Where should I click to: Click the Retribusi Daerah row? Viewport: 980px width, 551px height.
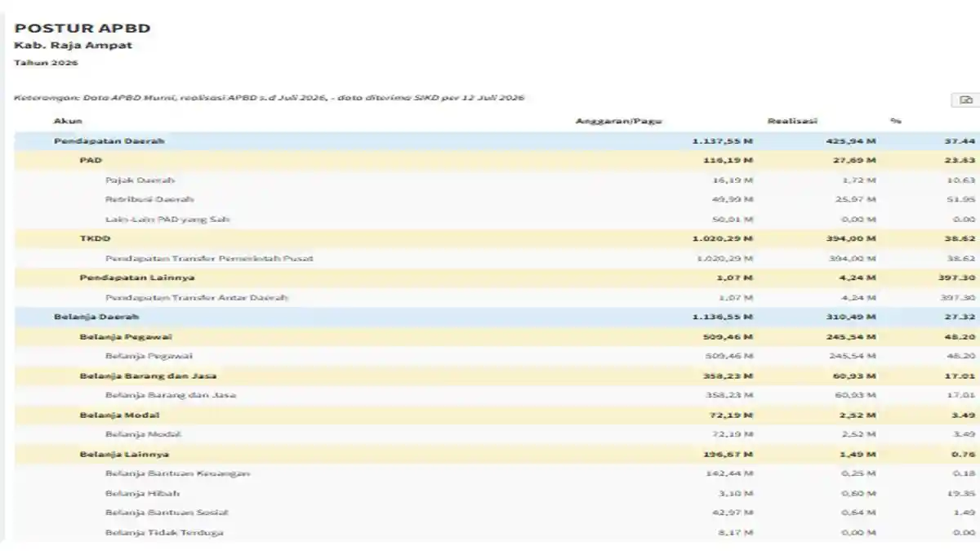click(497, 199)
